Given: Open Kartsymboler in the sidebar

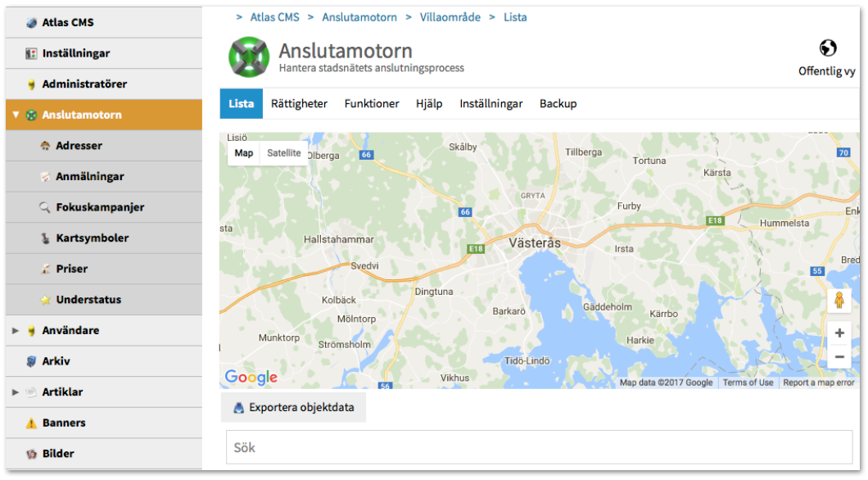Looking at the screenshot, I should pos(103,238).
